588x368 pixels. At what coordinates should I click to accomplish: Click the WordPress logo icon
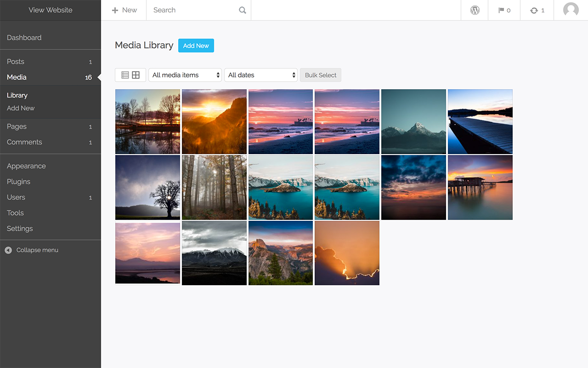click(475, 10)
